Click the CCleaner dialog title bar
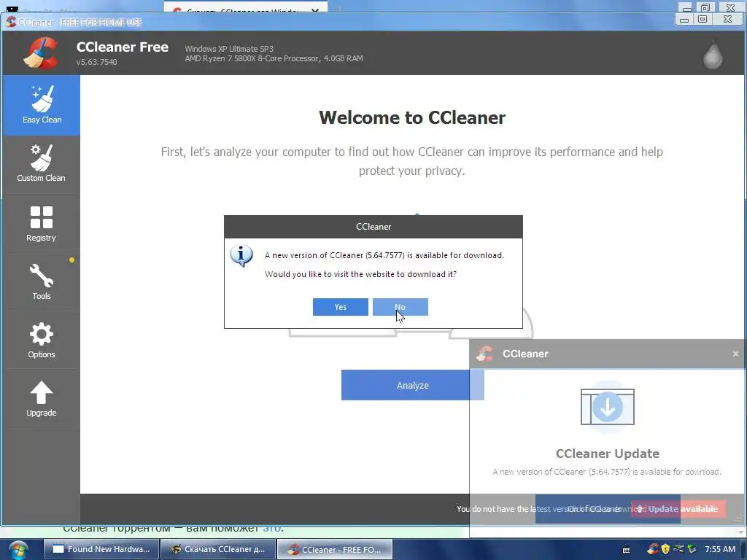This screenshot has width=747, height=560. pyautogui.click(x=373, y=227)
